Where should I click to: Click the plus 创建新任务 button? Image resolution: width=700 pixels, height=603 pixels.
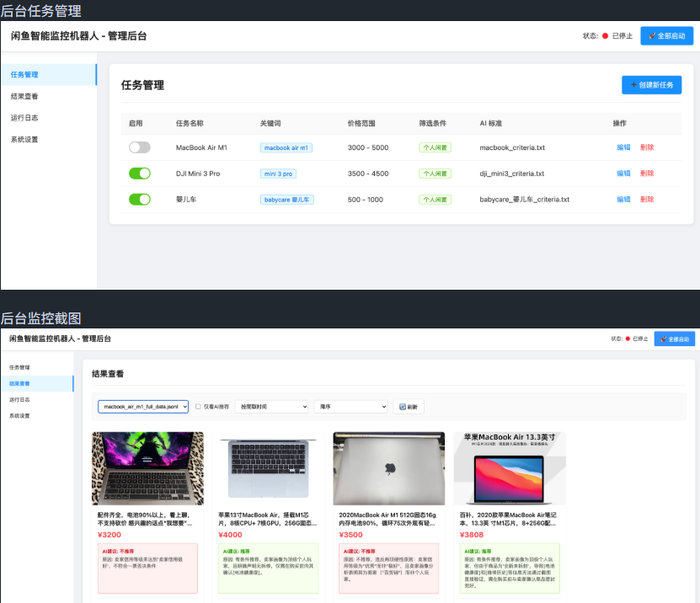(x=651, y=85)
